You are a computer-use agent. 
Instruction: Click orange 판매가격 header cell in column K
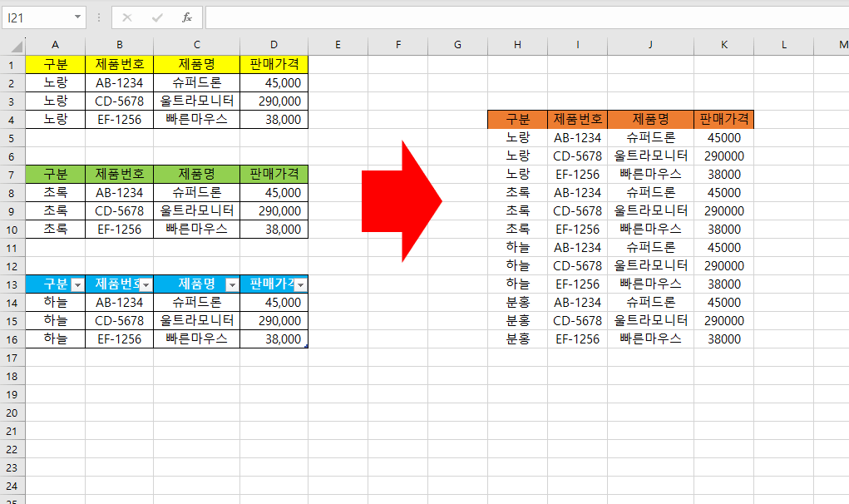coord(724,119)
